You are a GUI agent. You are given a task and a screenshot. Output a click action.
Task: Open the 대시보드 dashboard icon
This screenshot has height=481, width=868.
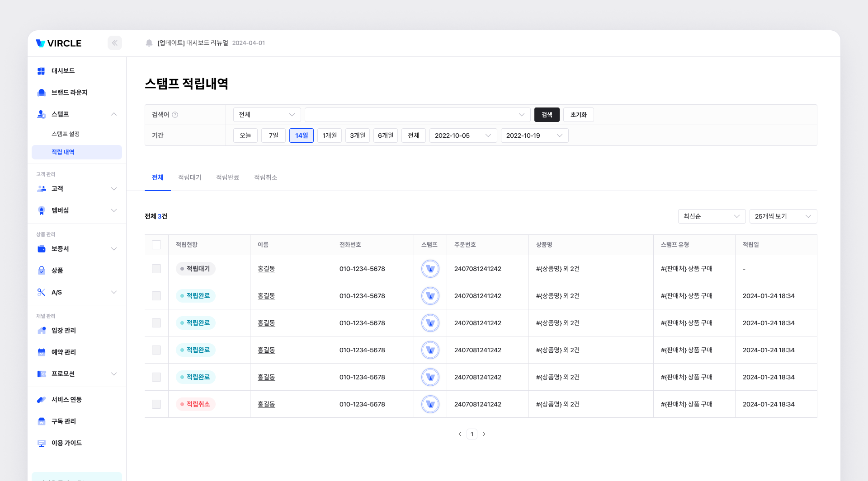(x=41, y=71)
